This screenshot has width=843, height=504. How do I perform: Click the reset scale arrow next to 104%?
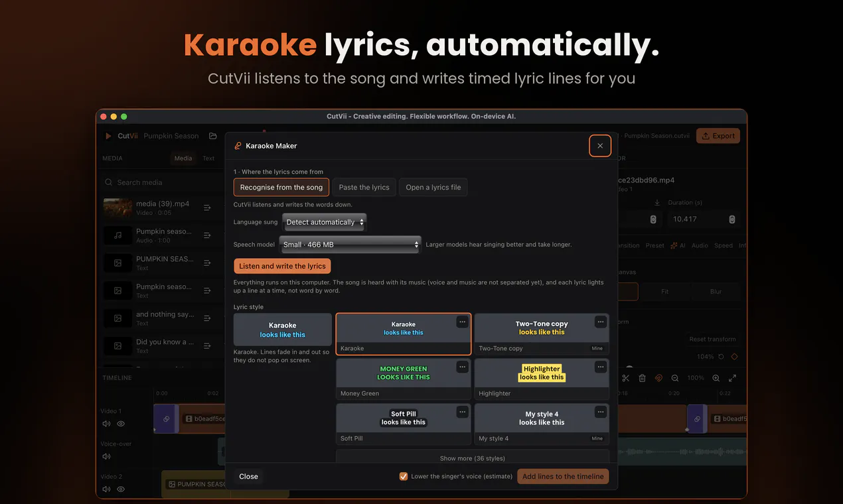coord(722,357)
